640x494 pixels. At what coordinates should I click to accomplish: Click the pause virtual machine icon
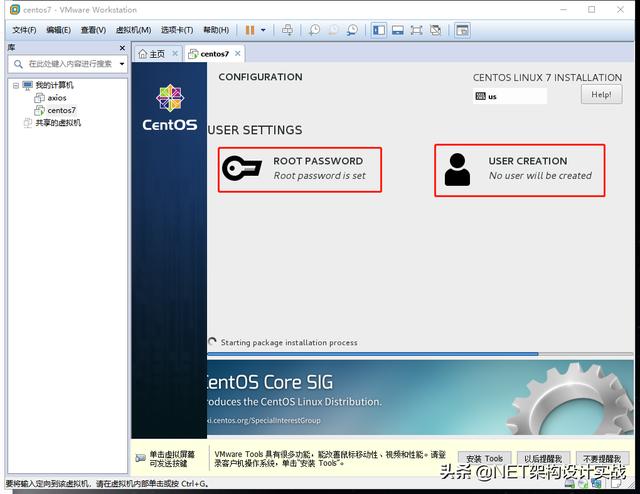(x=250, y=30)
